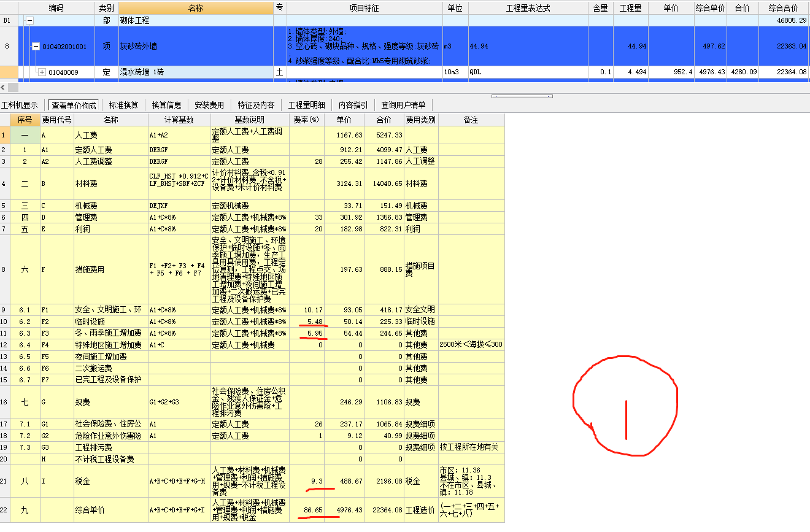Click the 项目特征 column header
810x532 pixels.
[x=364, y=8]
